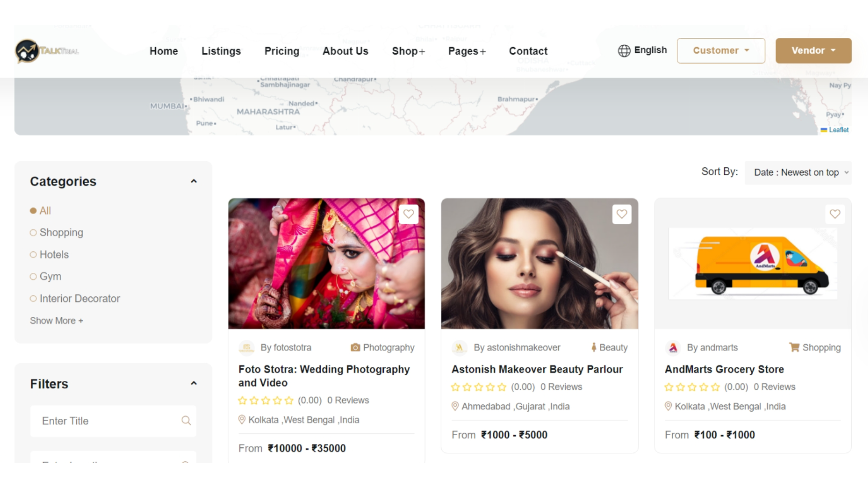
Task: Click the globe language icon
Action: click(624, 51)
